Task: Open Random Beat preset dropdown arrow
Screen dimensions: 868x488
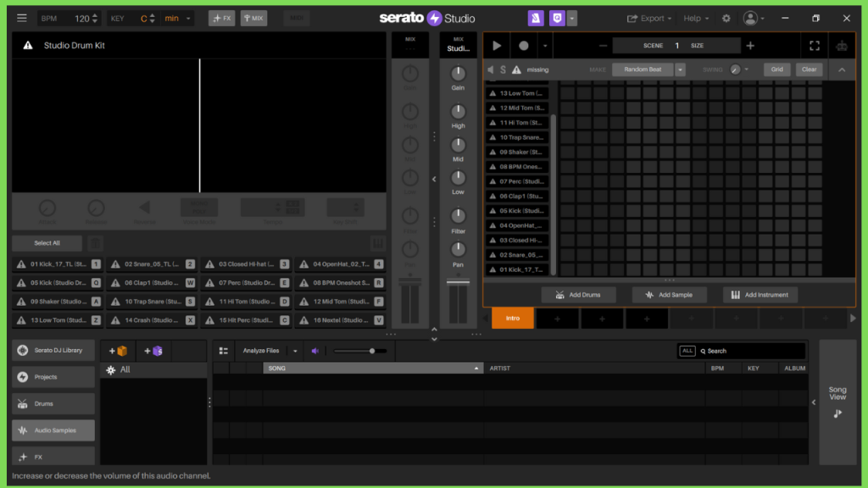Action: click(x=680, y=69)
